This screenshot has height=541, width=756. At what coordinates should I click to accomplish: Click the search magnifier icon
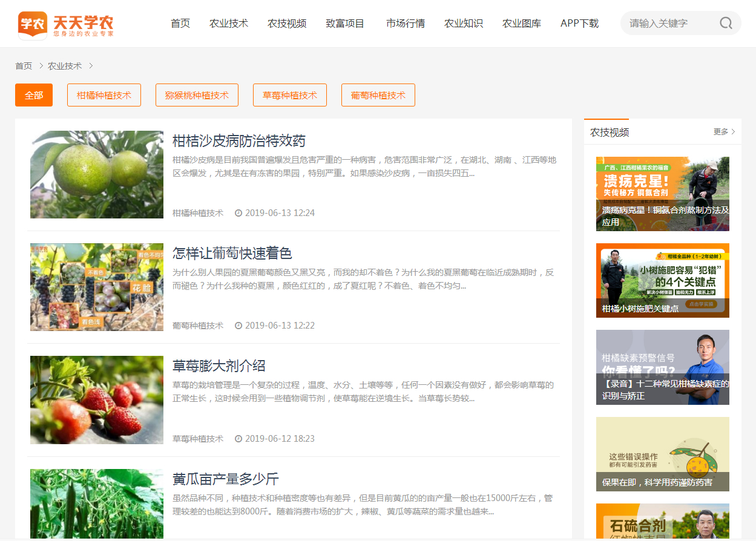pyautogui.click(x=726, y=24)
